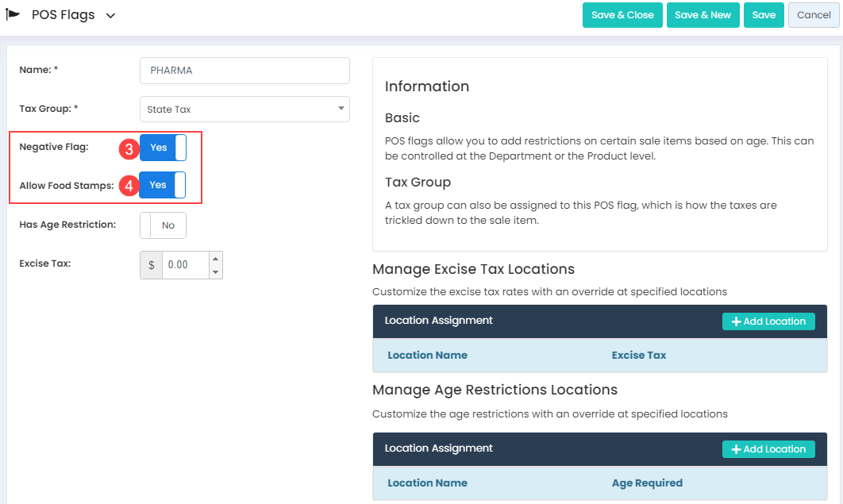Add Location for Excise Tax overrides
The height and width of the screenshot is (504, 843).
click(768, 321)
